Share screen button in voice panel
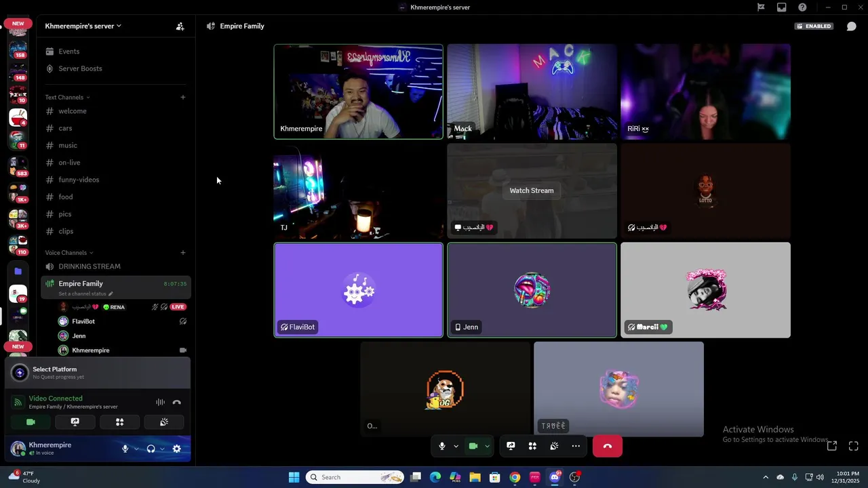 point(75,422)
